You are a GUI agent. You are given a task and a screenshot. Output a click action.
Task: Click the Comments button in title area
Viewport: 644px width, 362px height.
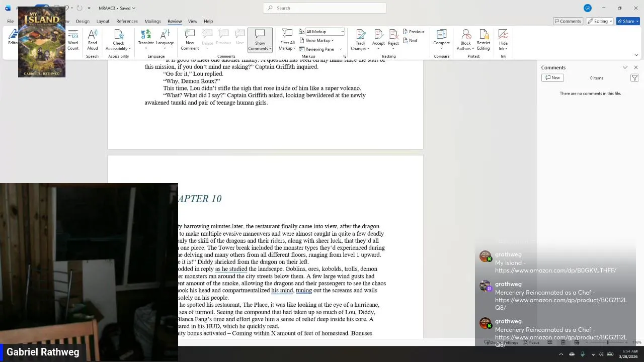pyautogui.click(x=568, y=21)
